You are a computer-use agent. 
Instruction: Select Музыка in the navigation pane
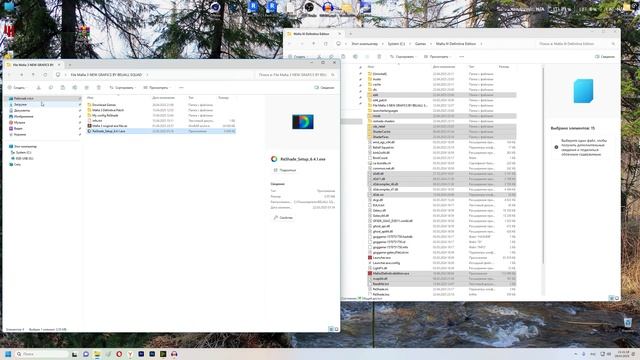pos(43,122)
